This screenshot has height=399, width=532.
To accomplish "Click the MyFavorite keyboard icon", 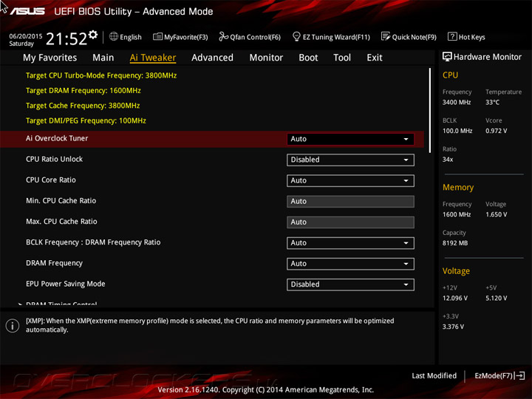I will pos(157,37).
